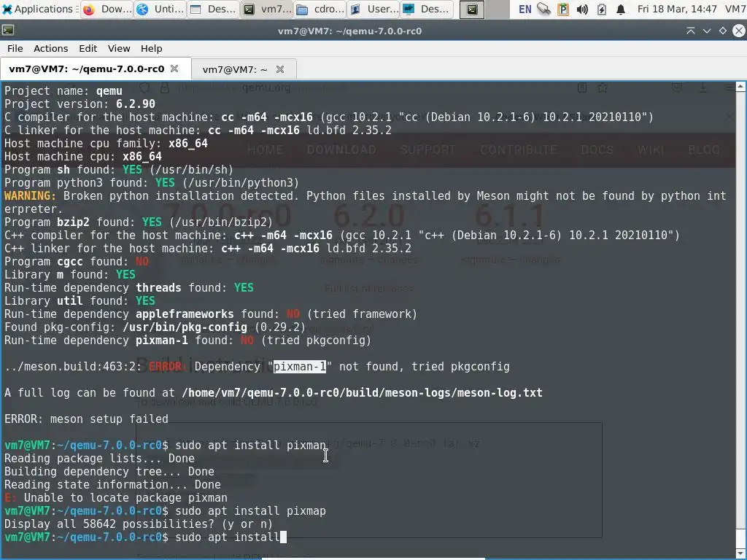This screenshot has height=560, width=747.
Task: Close the 'vm7@VM7: ~/qemu-7.0.0-rc0' tab
Action: tap(174, 69)
